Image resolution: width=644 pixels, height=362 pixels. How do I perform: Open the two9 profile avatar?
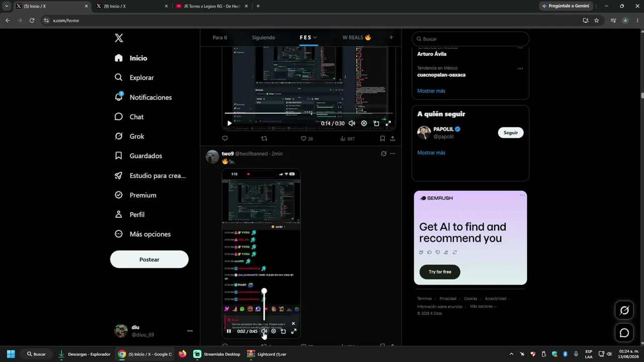(x=212, y=157)
